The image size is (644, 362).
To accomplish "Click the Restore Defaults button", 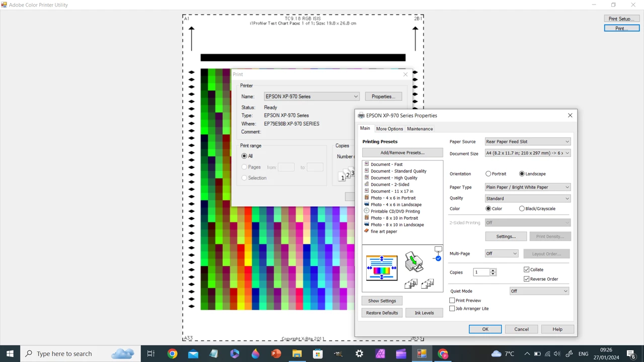I will pos(382,313).
